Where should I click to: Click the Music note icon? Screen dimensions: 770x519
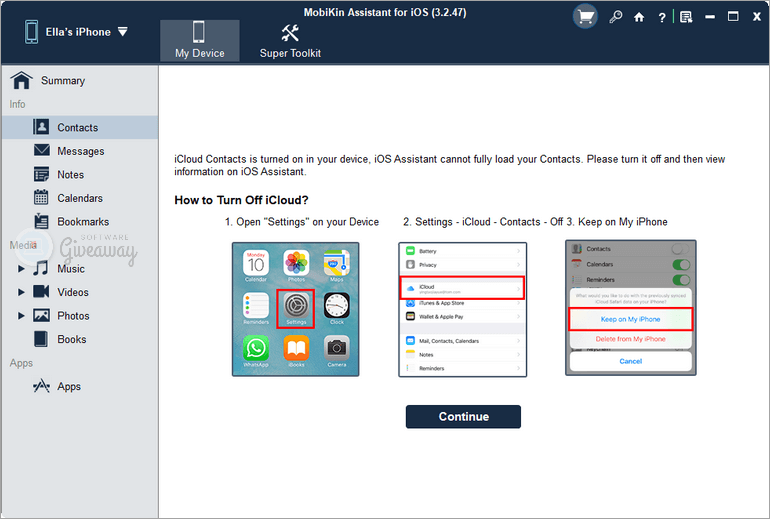[41, 268]
